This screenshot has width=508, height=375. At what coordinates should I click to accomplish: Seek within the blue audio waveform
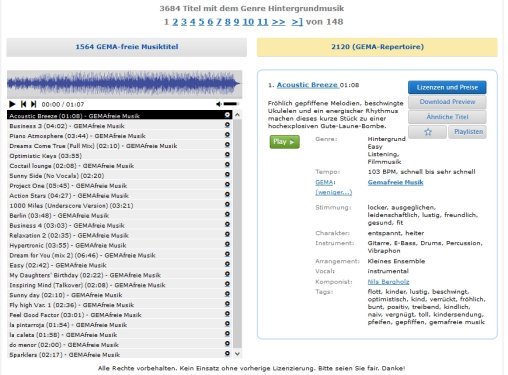[124, 84]
